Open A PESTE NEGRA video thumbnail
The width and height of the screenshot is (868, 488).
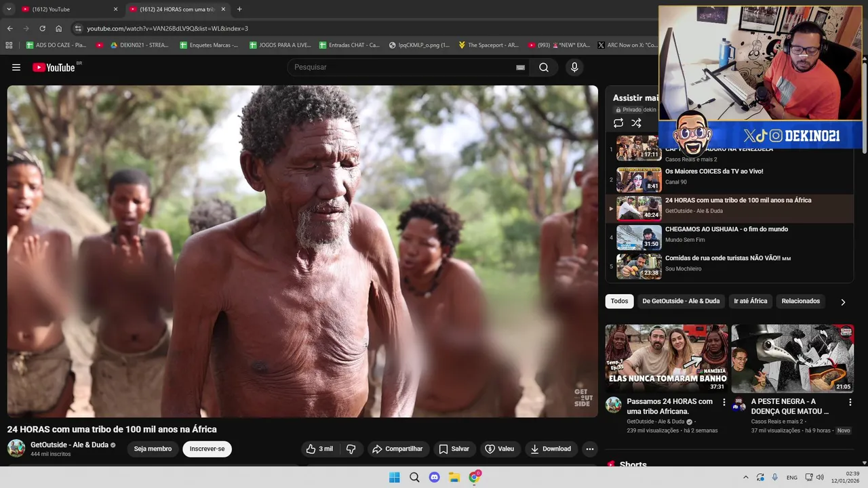click(792, 358)
